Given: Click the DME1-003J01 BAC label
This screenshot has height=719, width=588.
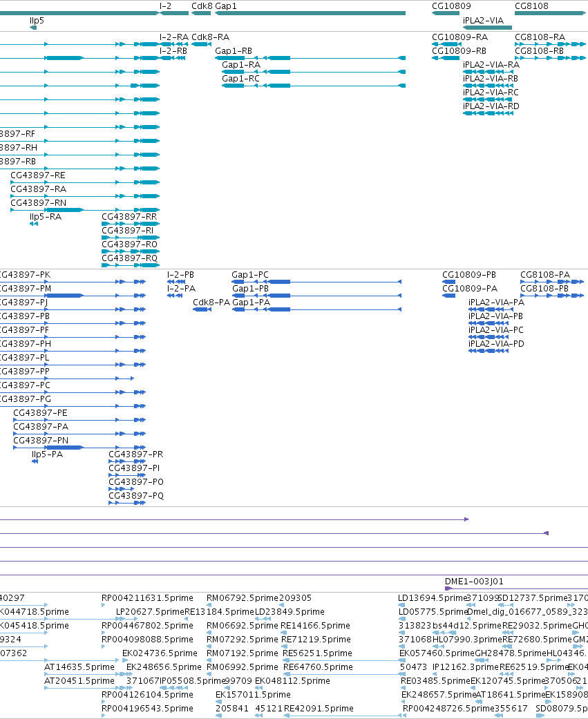Looking at the screenshot, I should [474, 581].
